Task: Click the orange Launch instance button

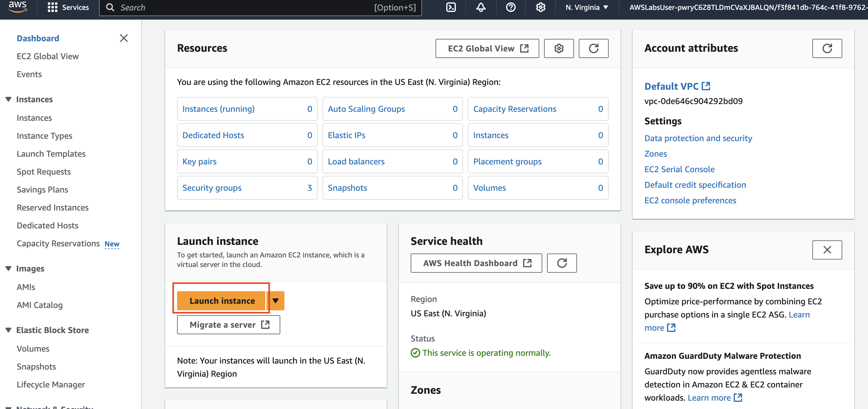Action: coord(222,300)
